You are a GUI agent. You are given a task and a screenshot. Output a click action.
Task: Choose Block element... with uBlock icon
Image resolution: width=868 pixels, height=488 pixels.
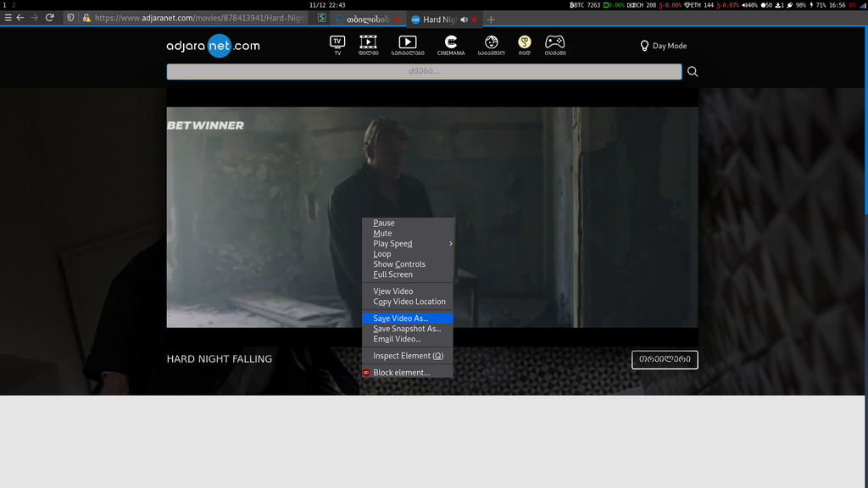pyautogui.click(x=408, y=373)
